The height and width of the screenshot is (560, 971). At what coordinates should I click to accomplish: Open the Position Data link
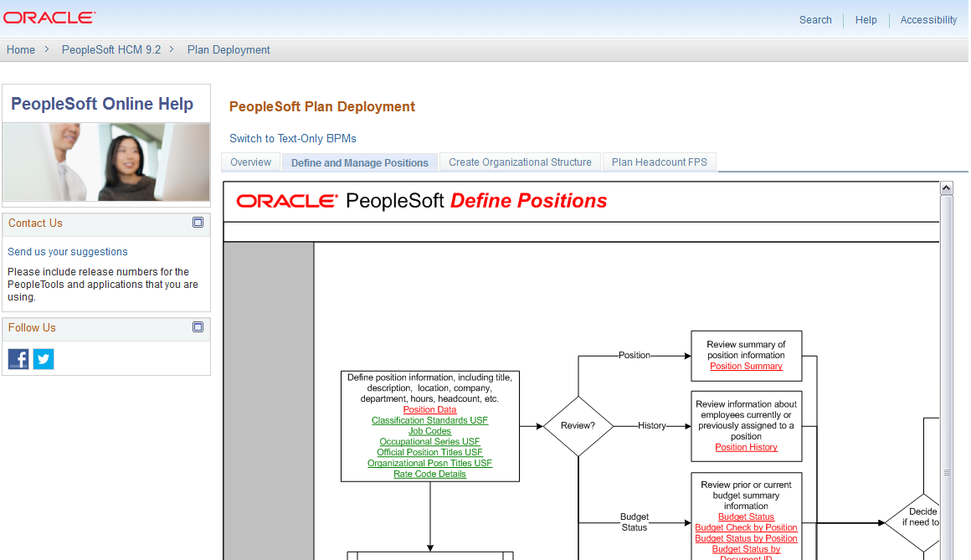[x=429, y=409]
